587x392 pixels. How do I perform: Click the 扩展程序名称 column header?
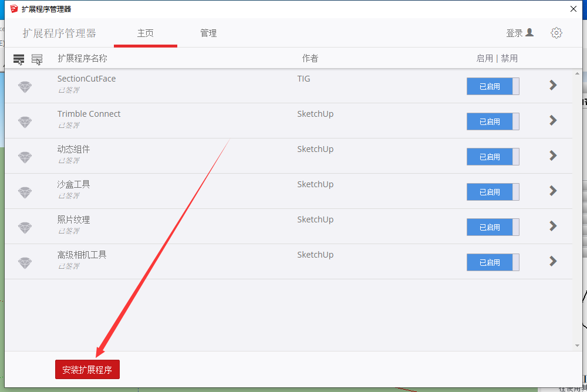pos(82,59)
